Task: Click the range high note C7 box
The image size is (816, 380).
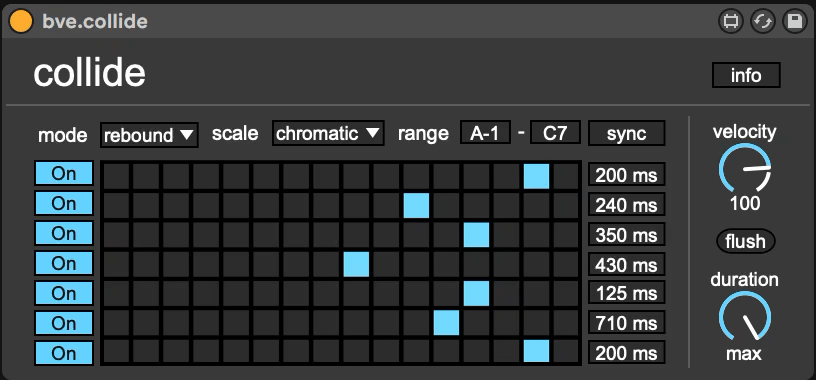Action: (555, 133)
